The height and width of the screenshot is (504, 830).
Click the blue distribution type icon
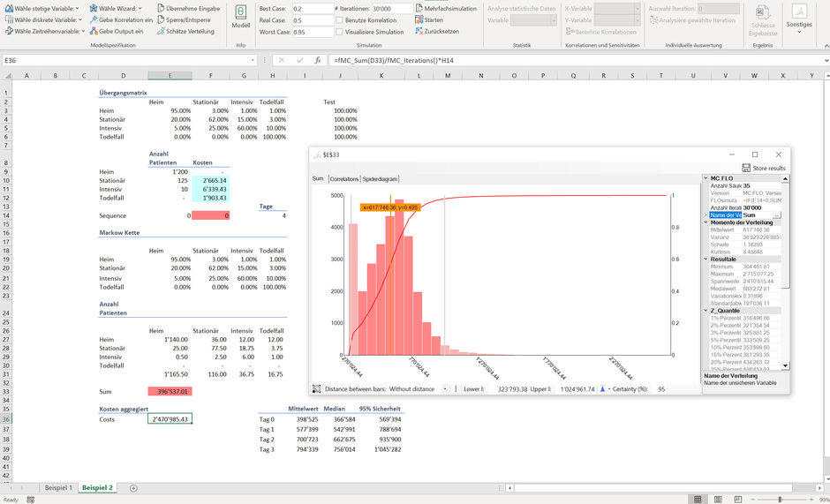(602, 389)
